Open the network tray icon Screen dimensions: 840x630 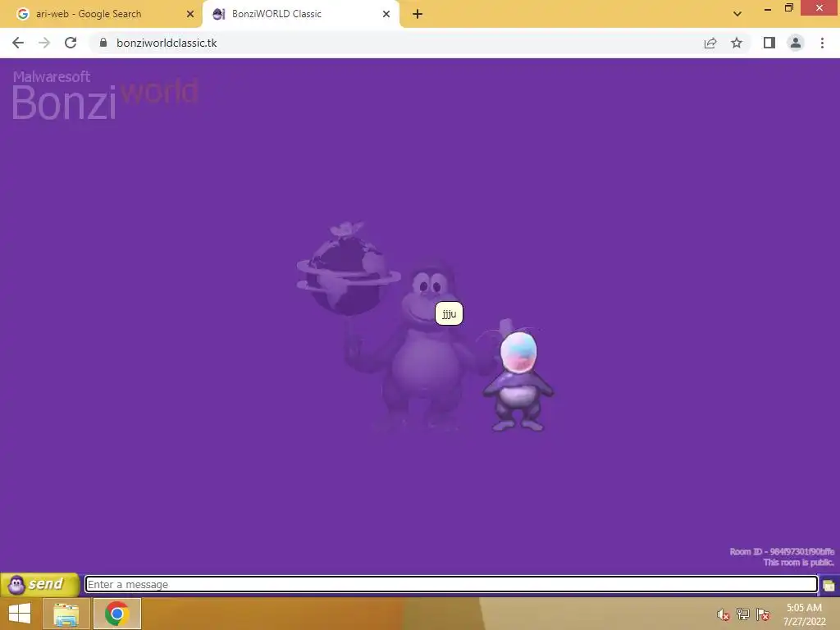743,614
